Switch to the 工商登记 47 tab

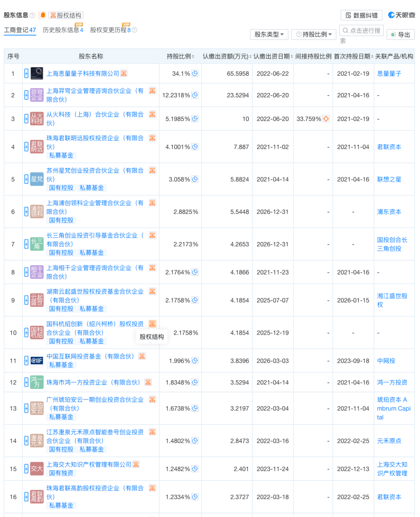20,30
